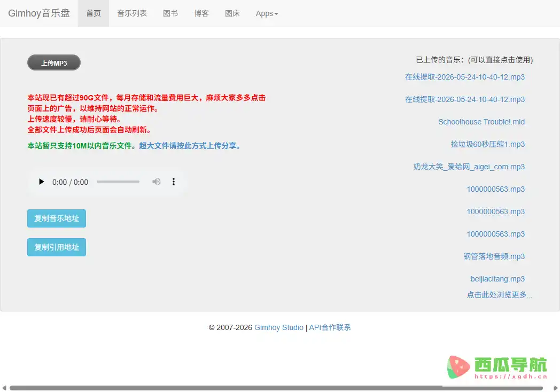Click the 复制引用地址 button
The width and height of the screenshot is (560, 392).
click(x=57, y=247)
